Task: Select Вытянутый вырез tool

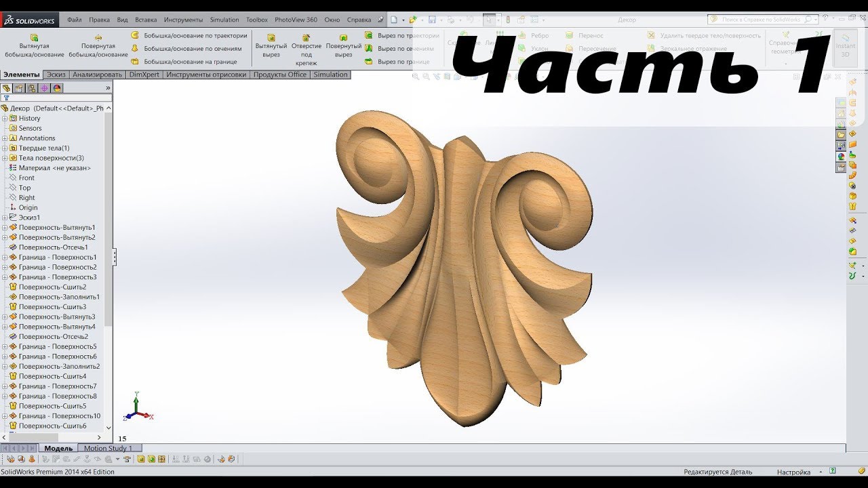Action: 271,45
